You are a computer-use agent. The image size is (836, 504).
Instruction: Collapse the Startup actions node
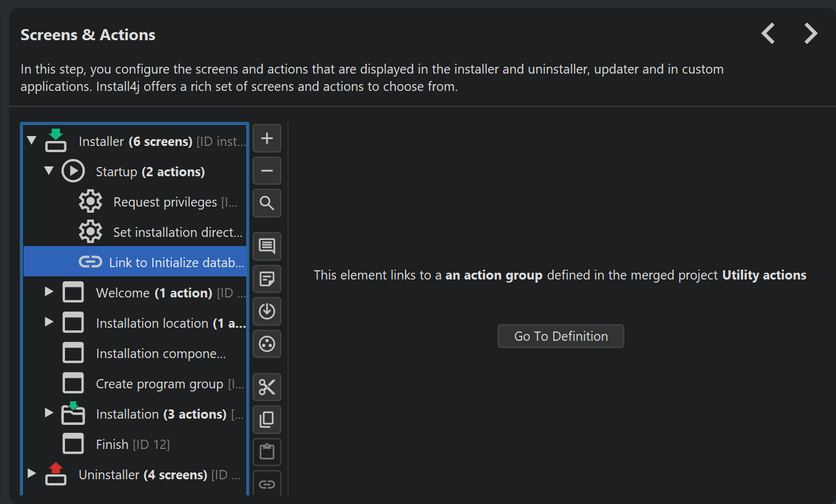click(50, 171)
